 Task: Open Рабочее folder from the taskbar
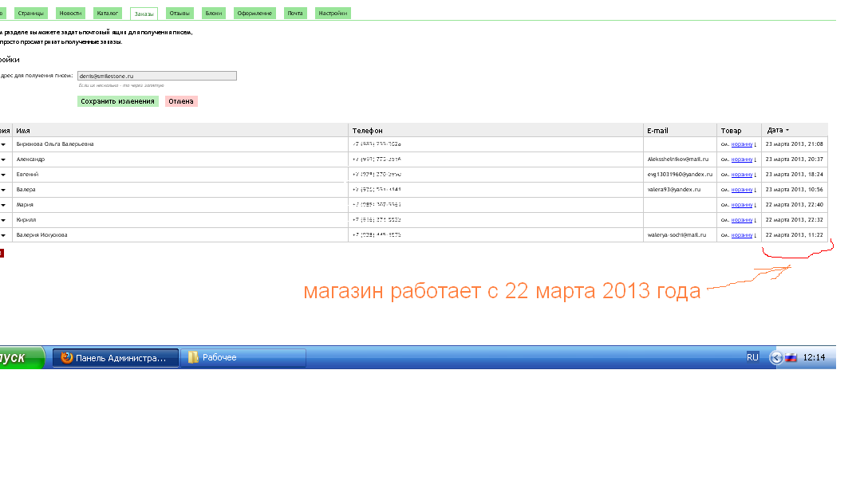click(243, 358)
